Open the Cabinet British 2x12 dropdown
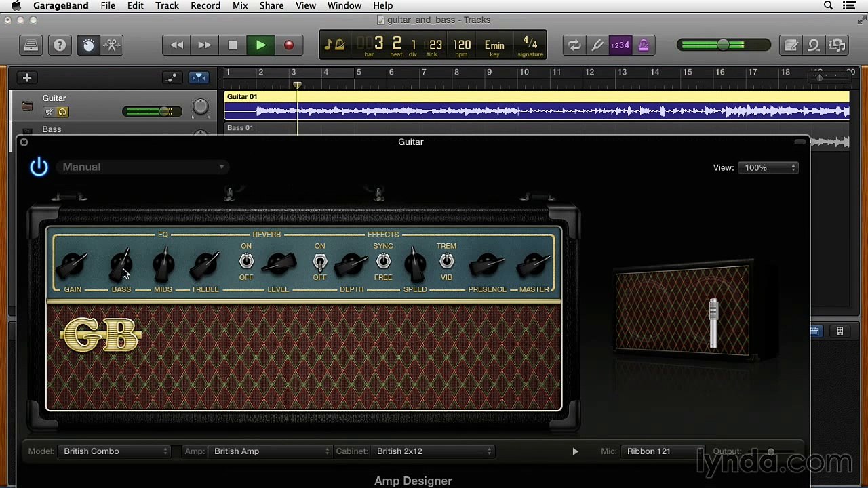 (433, 451)
